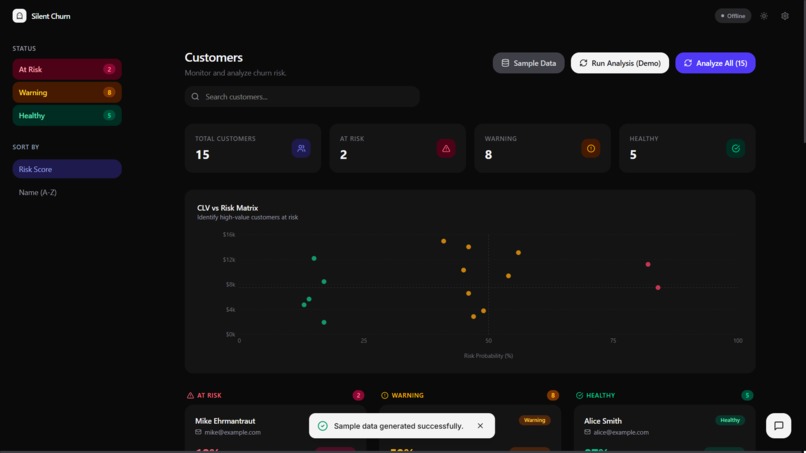Screen dimensions: 806x453
Task: Open Alice Smith customer card
Action: coord(664,429)
